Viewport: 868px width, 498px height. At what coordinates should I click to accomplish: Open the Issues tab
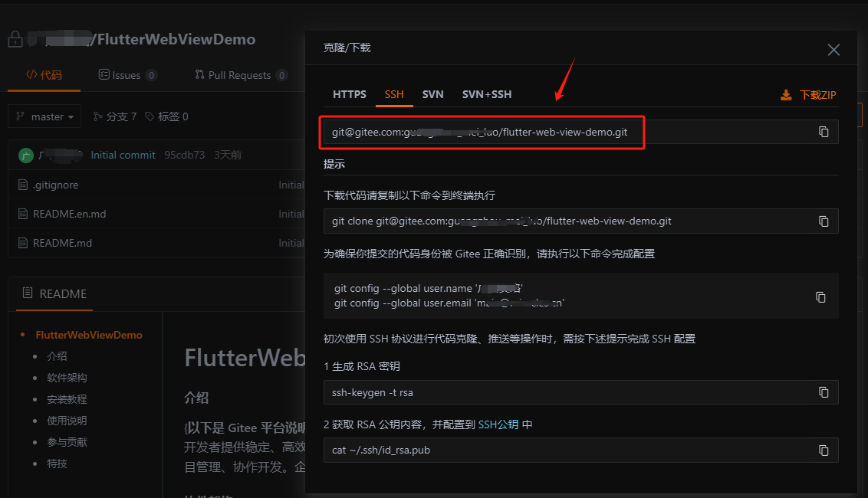click(x=127, y=74)
